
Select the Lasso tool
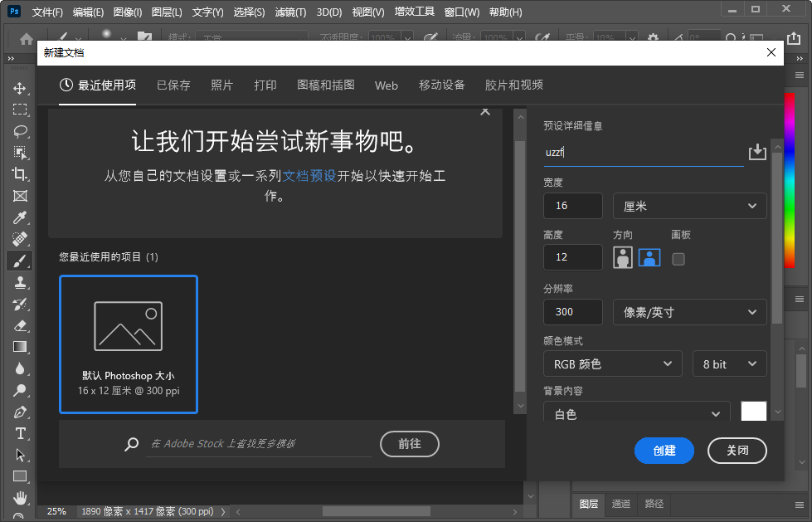pyautogui.click(x=20, y=131)
